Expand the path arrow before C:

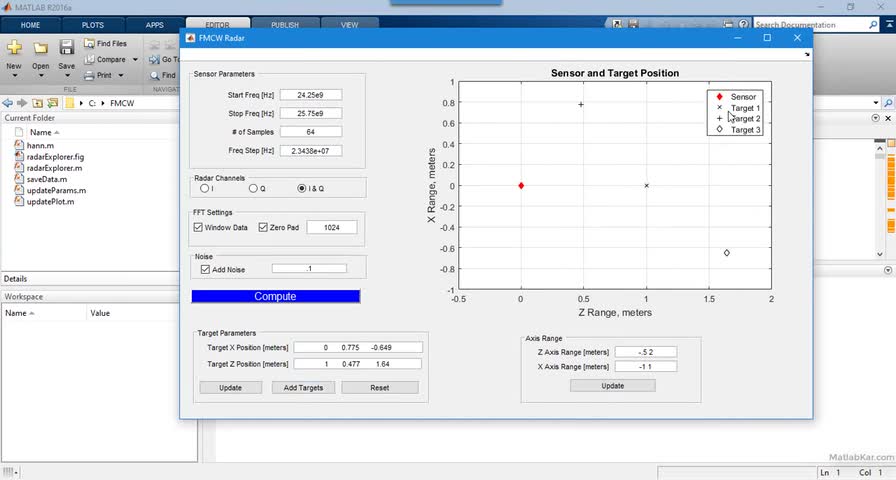(81, 103)
